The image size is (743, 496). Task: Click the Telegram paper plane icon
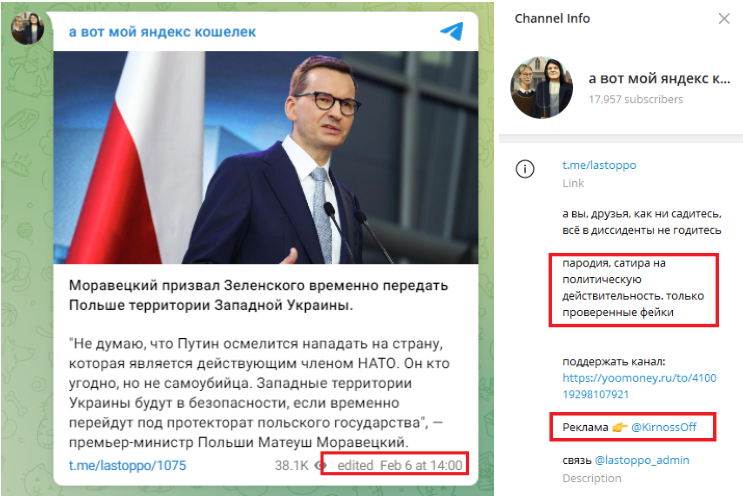[x=452, y=31]
